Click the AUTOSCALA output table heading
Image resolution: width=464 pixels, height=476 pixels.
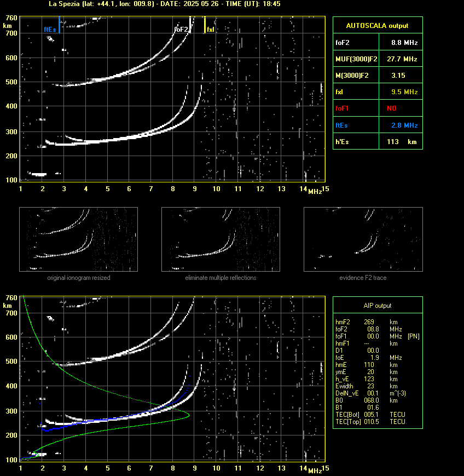tap(377, 26)
